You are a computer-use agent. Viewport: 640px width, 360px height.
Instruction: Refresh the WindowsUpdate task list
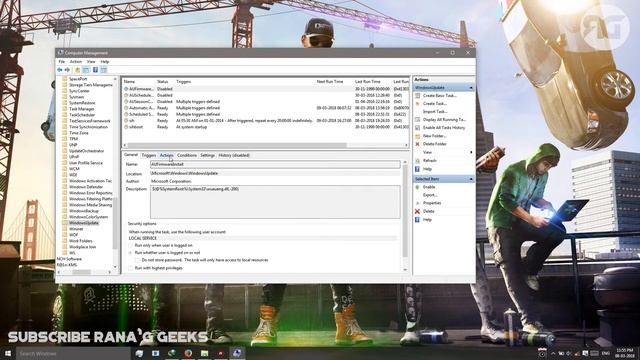point(429,160)
